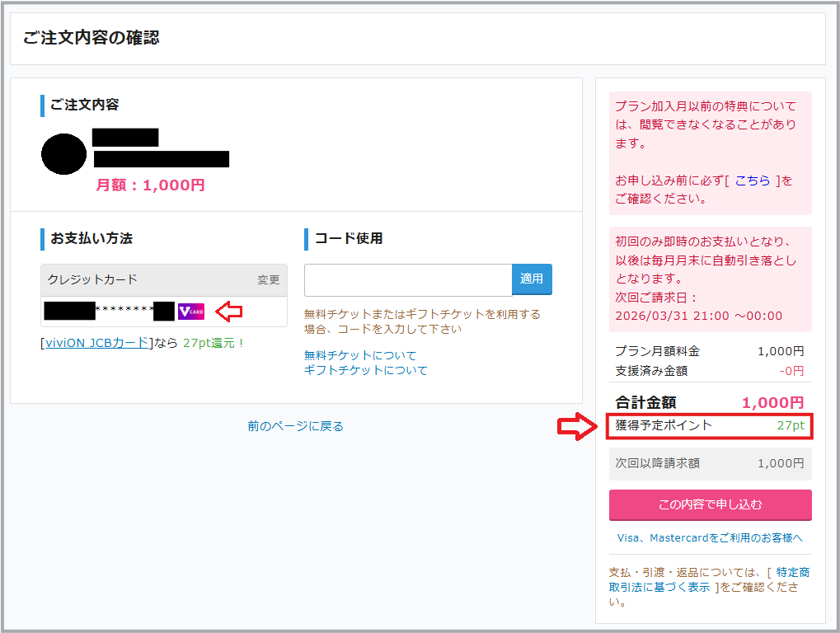840x633 pixels.
Task: Click the red arrow pointing to 獲得予定ポイント
Action: click(576, 426)
